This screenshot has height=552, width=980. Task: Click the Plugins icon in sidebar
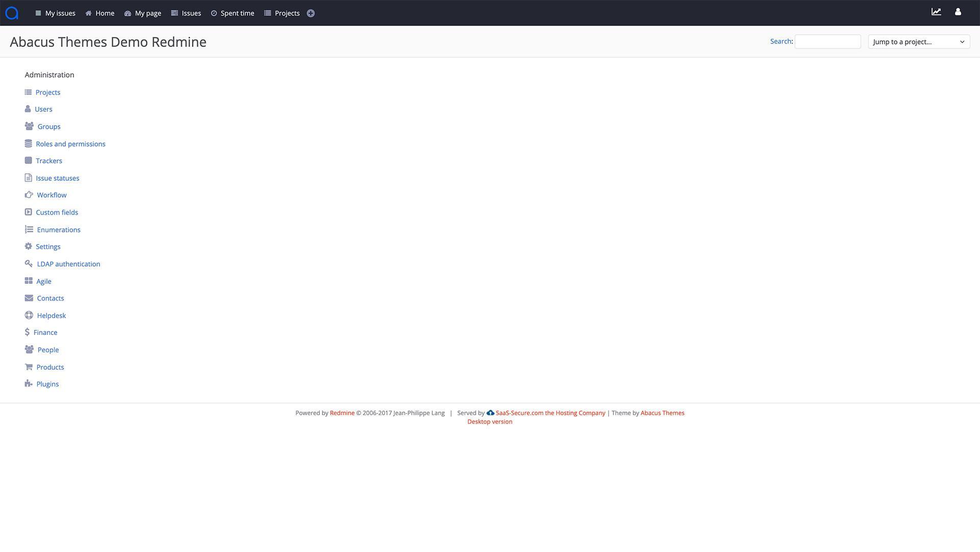[28, 383]
